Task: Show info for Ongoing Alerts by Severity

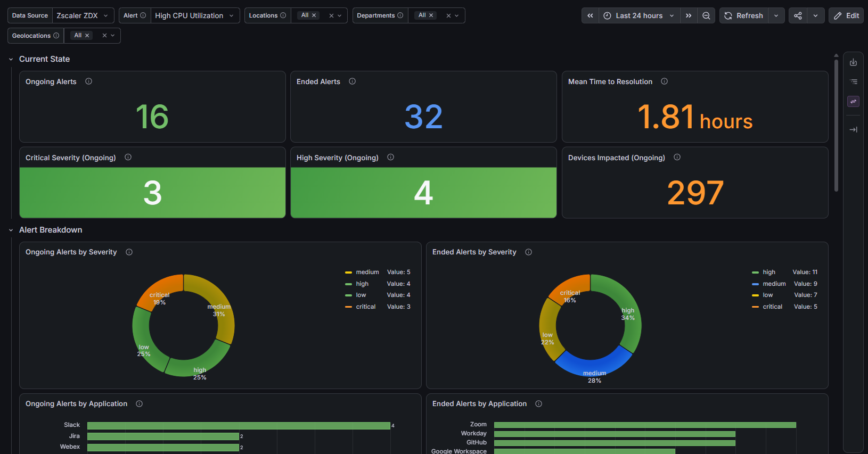Action: pyautogui.click(x=129, y=252)
